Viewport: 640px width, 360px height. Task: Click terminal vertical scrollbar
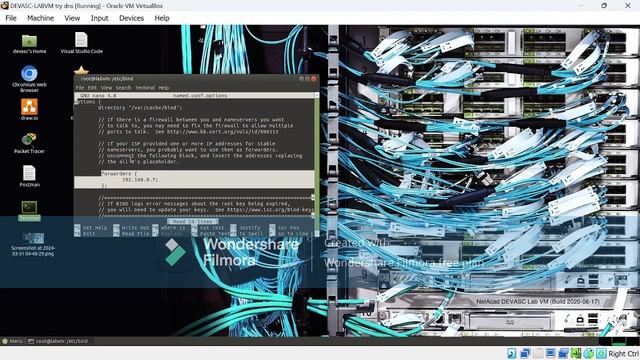point(317,163)
